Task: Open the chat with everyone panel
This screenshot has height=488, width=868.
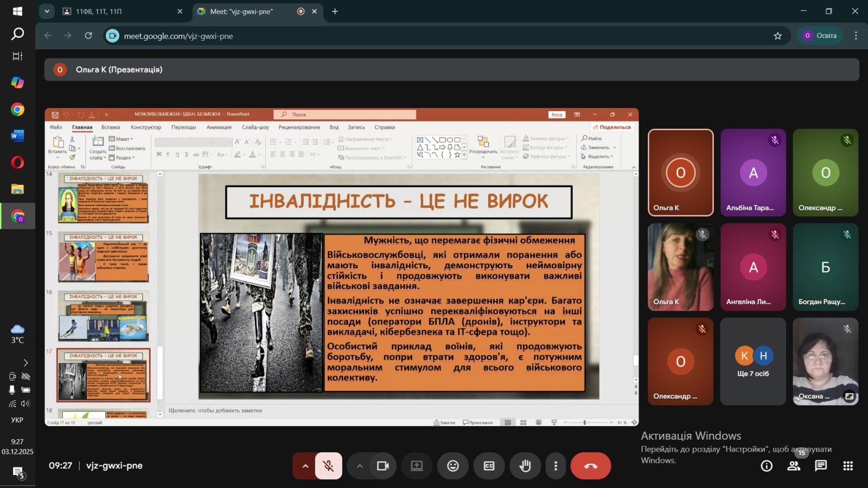Action: 821,466
